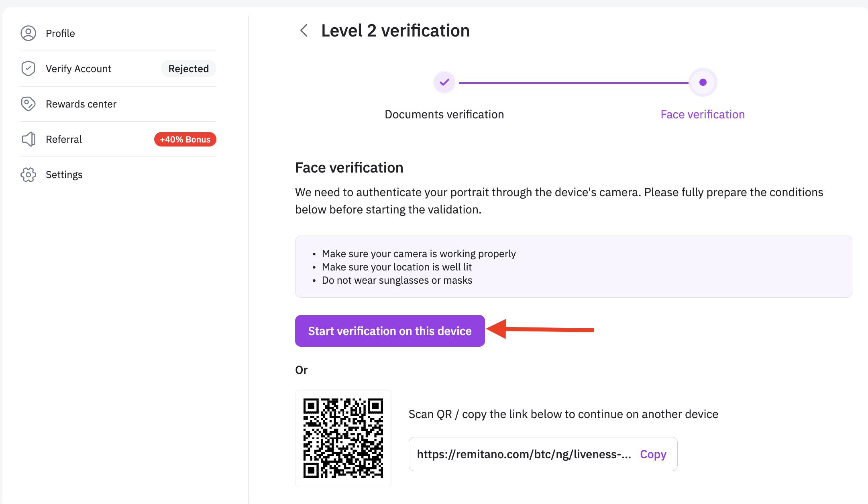Viewport: 868px width, 504px height.
Task: Click the remitano liveness URL field
Action: tap(524, 454)
